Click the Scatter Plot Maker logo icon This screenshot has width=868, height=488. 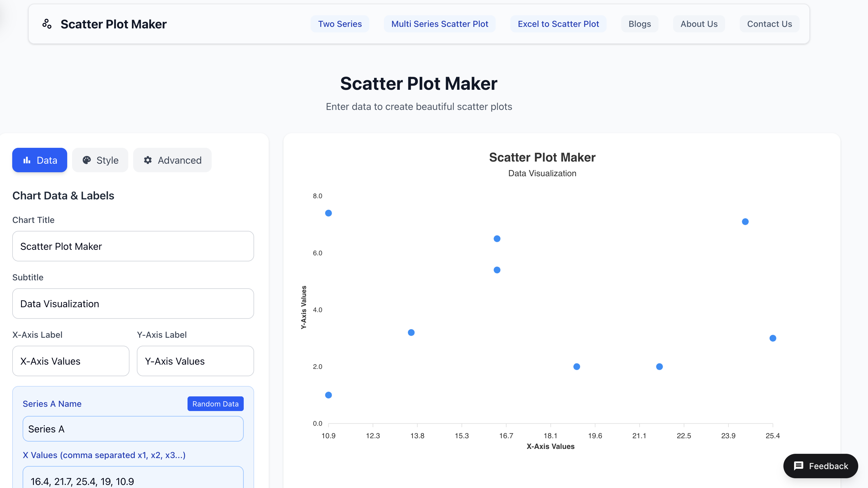pos(47,24)
